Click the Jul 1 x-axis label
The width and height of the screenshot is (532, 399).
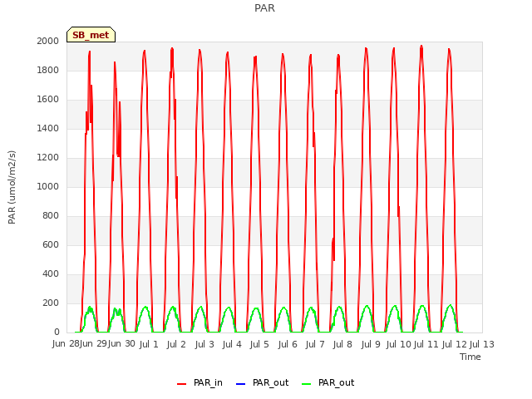point(149,344)
